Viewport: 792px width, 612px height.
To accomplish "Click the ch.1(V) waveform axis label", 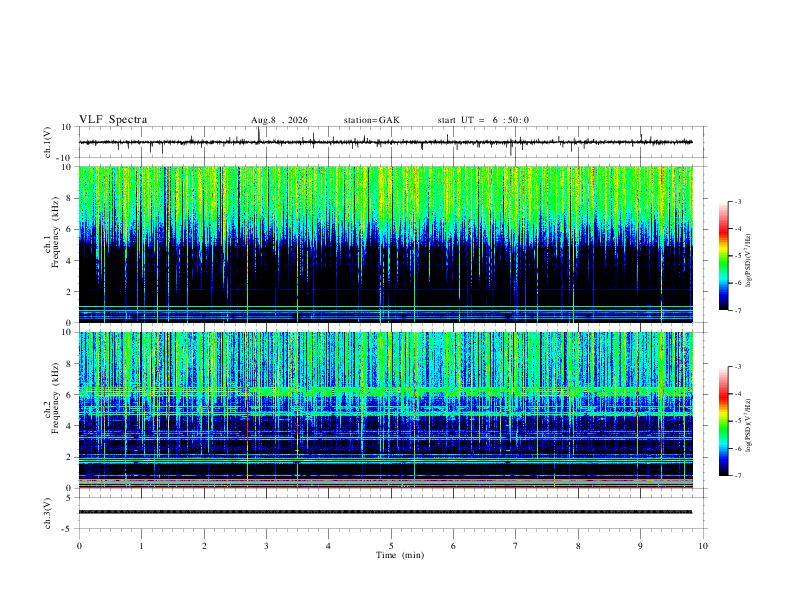I will tap(48, 142).
